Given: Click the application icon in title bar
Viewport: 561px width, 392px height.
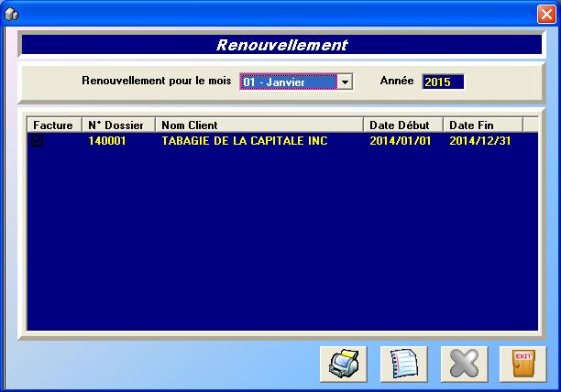Looking at the screenshot, I should point(12,14).
